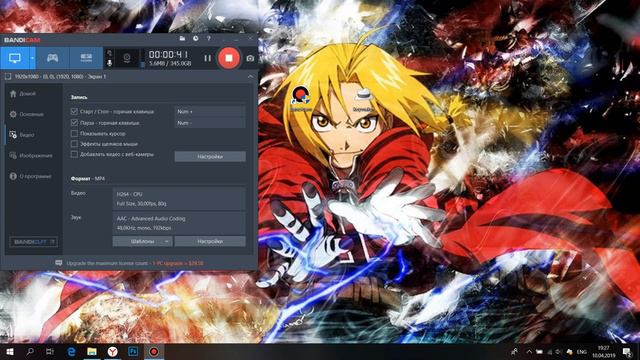The image size is (640, 360).
Task: Click the BANDICUT button
Action: pos(33,242)
